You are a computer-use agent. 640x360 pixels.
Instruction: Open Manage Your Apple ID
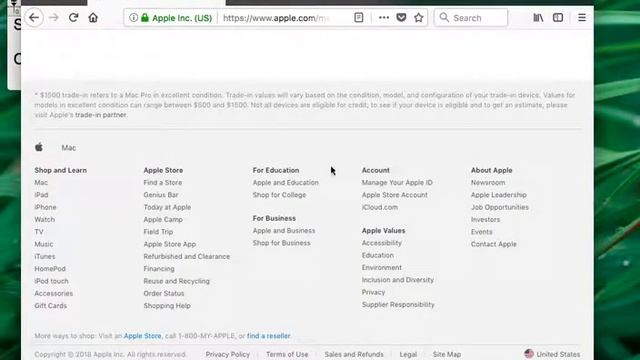click(x=397, y=182)
